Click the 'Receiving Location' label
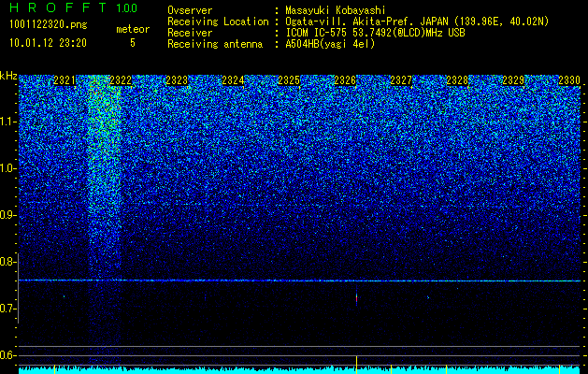This screenshot has height=374, width=588. click(x=218, y=22)
